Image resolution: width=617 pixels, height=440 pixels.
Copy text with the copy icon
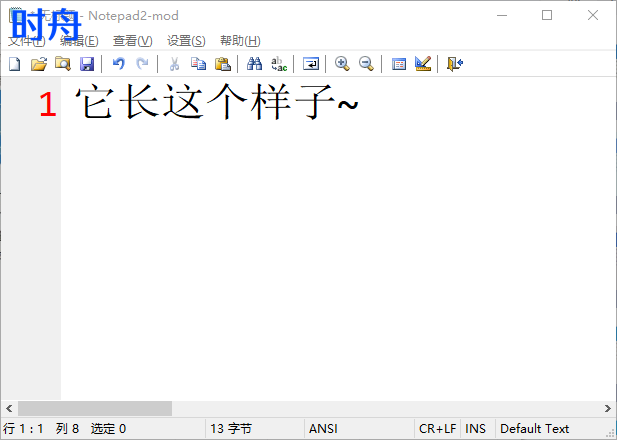(198, 63)
